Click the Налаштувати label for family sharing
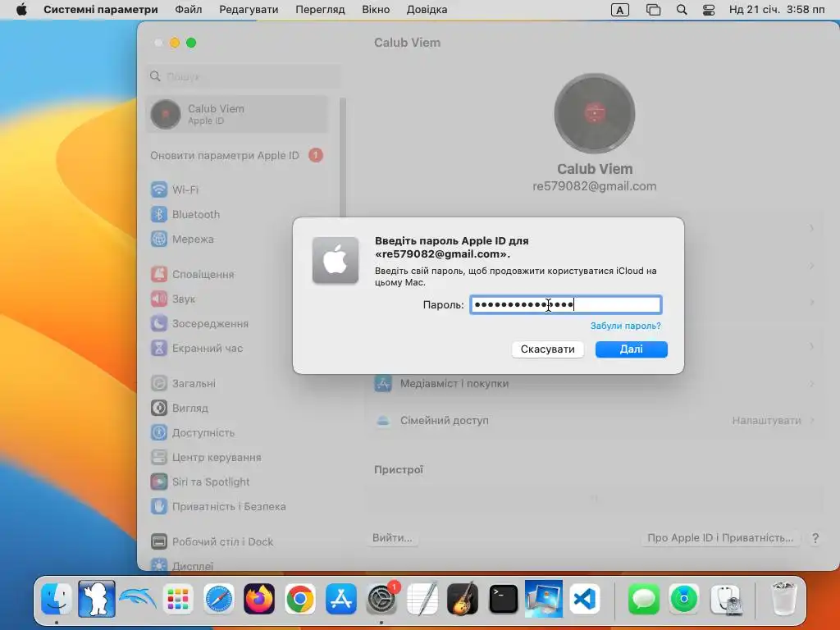This screenshot has height=630, width=840. tap(766, 421)
